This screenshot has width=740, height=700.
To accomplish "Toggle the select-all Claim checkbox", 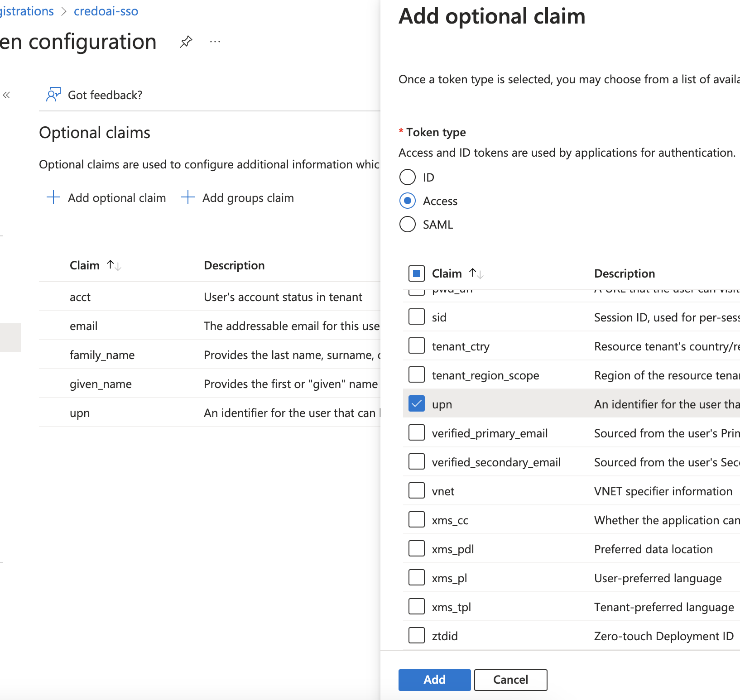I will click(417, 273).
